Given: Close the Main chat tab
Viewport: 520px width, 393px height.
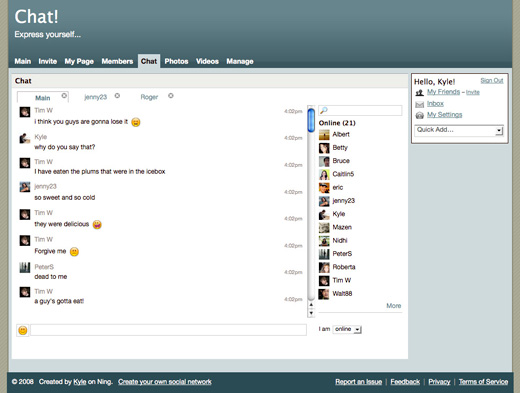Looking at the screenshot, I should pyautogui.click(x=64, y=96).
